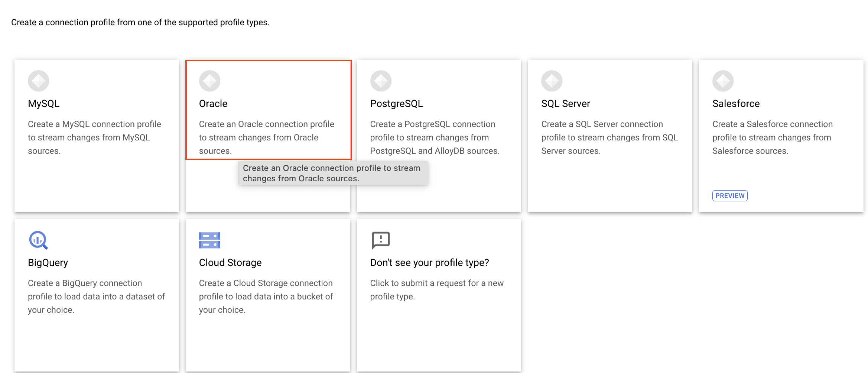The width and height of the screenshot is (868, 373).
Task: Click the Cloud Storage bucket icon
Action: point(209,240)
